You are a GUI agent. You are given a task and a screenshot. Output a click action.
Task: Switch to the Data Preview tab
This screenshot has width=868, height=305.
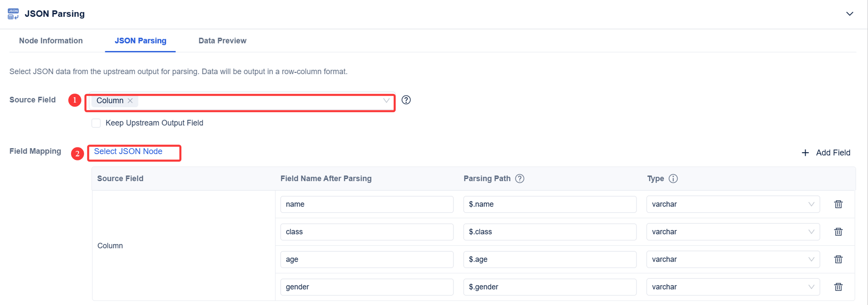pyautogui.click(x=222, y=41)
